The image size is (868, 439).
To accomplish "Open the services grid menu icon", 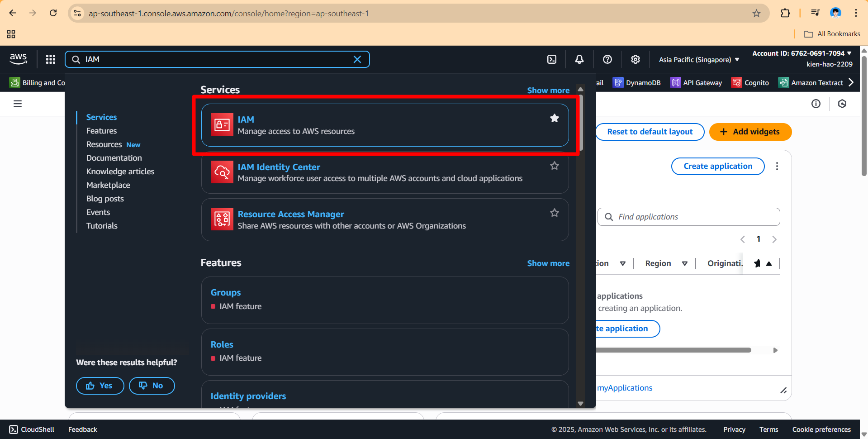I will pyautogui.click(x=50, y=59).
